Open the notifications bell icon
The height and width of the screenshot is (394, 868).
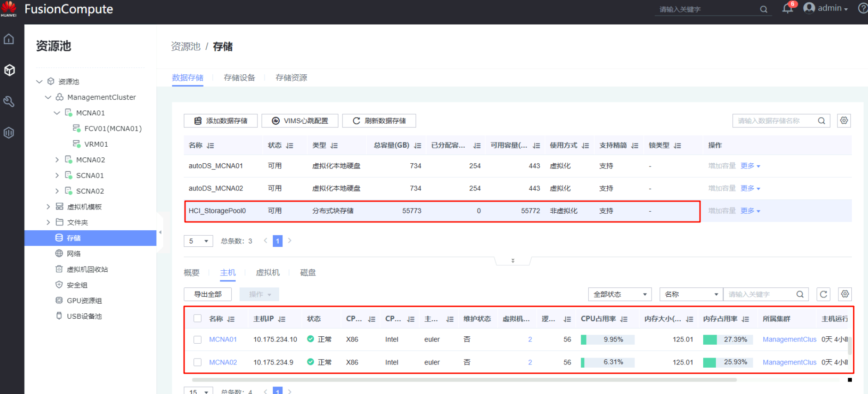click(x=787, y=9)
